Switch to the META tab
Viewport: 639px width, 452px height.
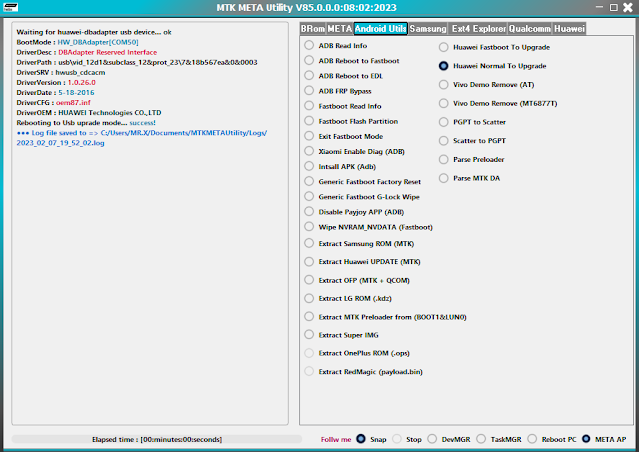339,29
